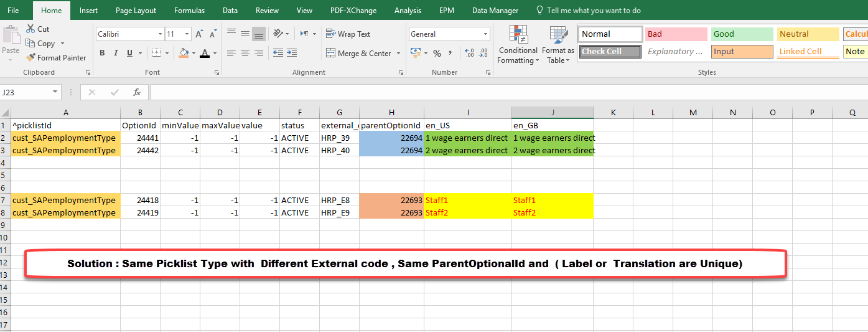The width and height of the screenshot is (868, 332).
Task: Expand the Name Box dropdown arrow
Action: (x=56, y=92)
